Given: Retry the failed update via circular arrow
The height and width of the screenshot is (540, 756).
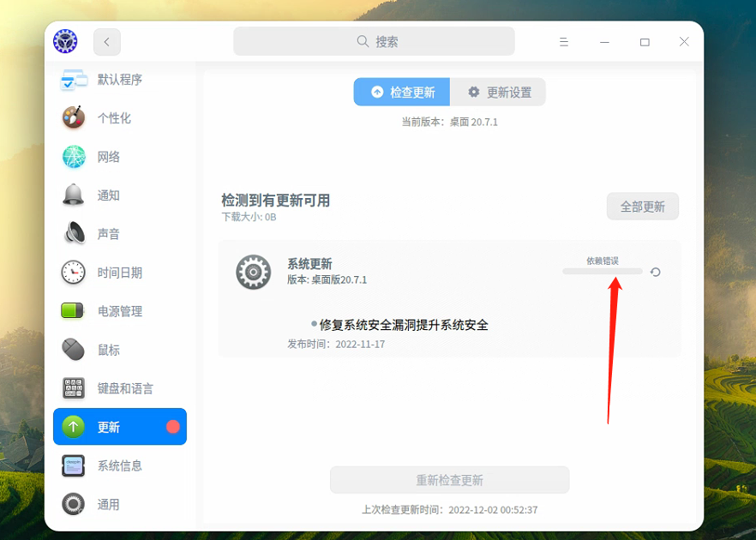Looking at the screenshot, I should (656, 272).
